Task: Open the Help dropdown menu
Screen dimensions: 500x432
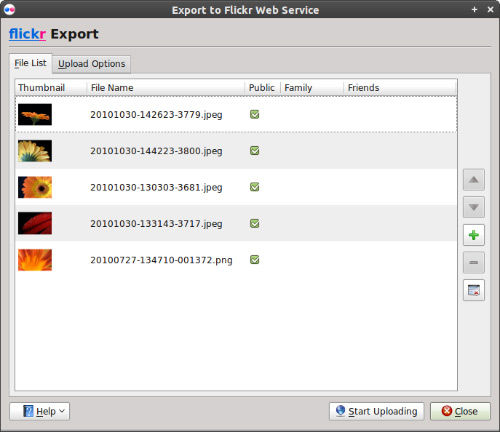Action: (x=40, y=411)
